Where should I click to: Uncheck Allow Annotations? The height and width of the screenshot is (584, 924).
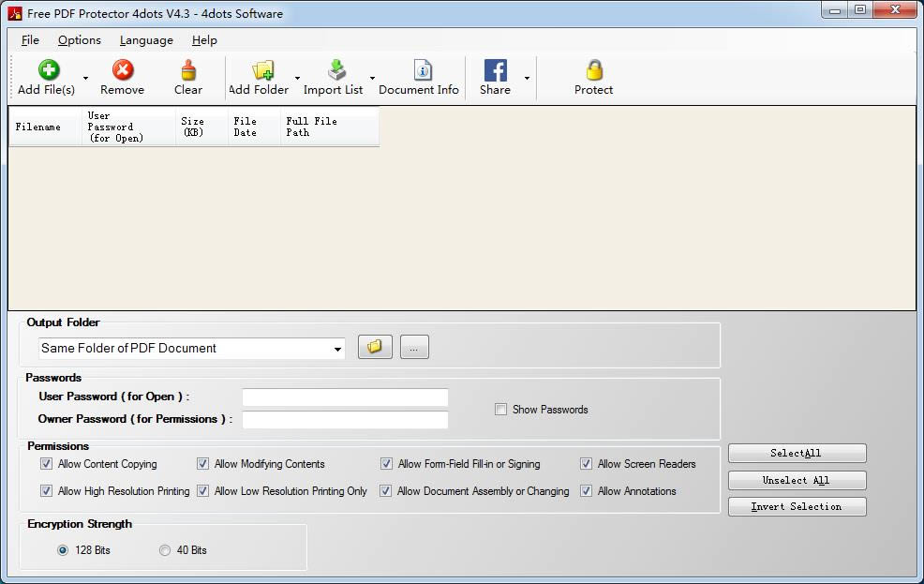587,490
